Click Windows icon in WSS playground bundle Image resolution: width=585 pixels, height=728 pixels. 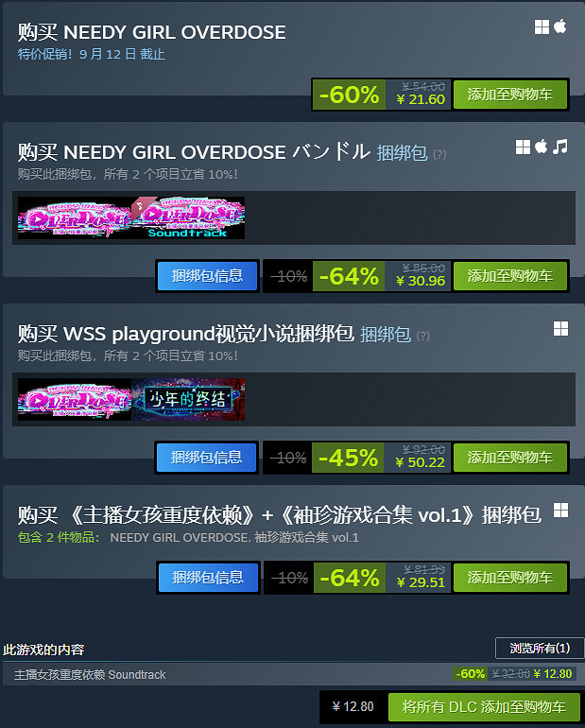(x=560, y=329)
